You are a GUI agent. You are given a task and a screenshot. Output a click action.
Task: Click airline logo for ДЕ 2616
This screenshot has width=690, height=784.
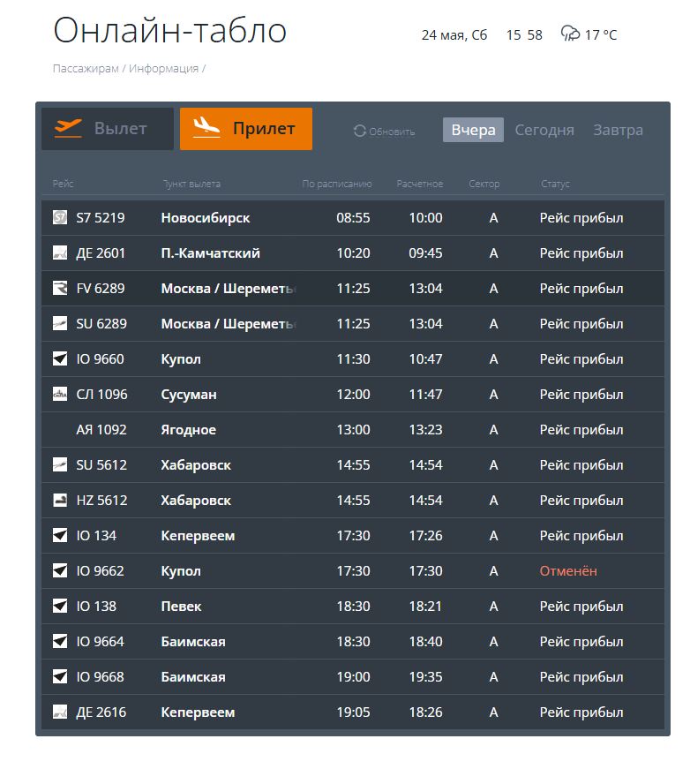60,712
